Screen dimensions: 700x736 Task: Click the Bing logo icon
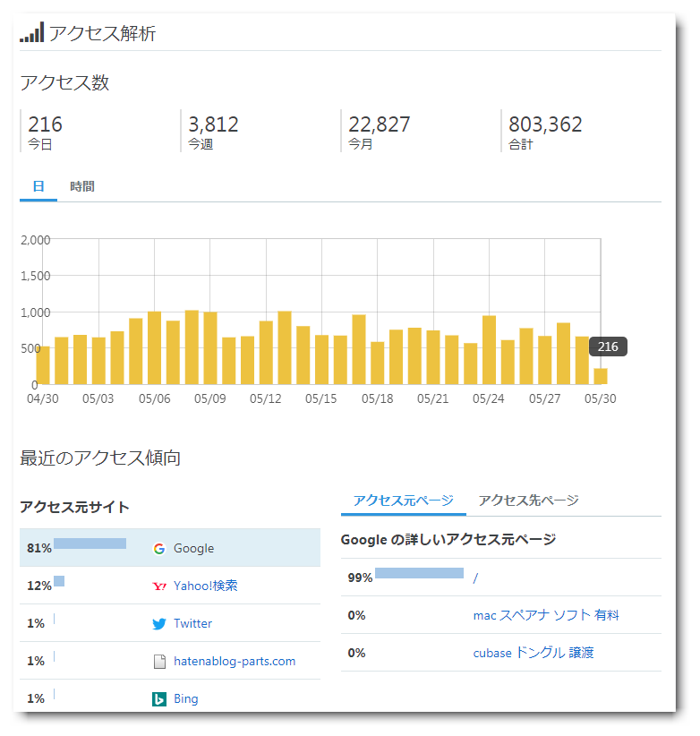(x=159, y=699)
